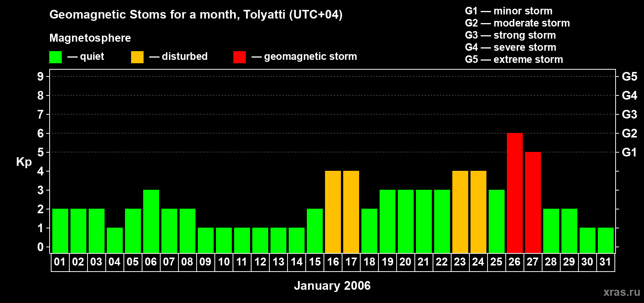Click the red bar for day 27
Viewport: 644px width, 303px height.
pos(533,203)
